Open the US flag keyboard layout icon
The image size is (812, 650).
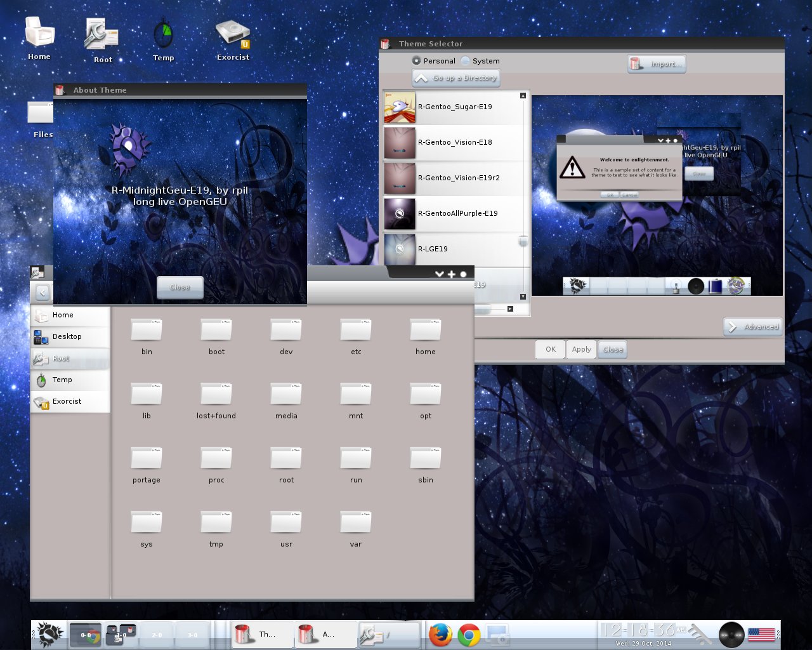tap(761, 634)
